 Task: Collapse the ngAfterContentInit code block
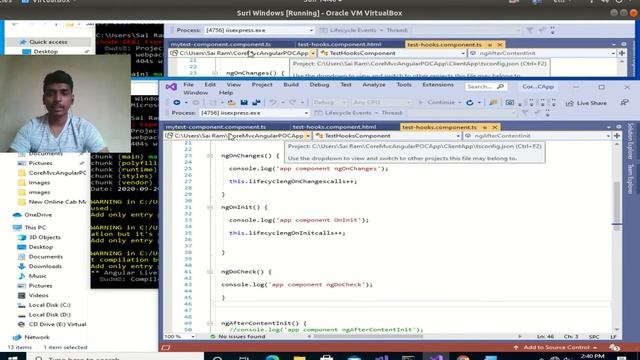[210, 323]
